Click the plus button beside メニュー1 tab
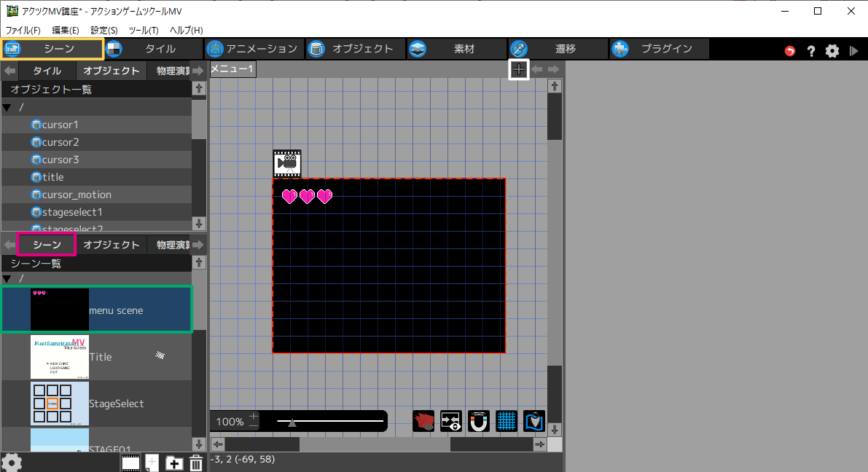868x472 pixels. [518, 69]
